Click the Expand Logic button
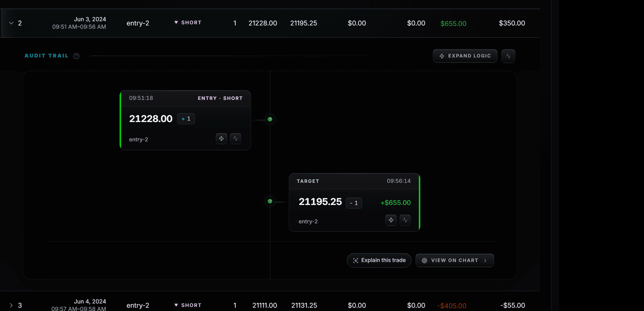 pos(465,56)
